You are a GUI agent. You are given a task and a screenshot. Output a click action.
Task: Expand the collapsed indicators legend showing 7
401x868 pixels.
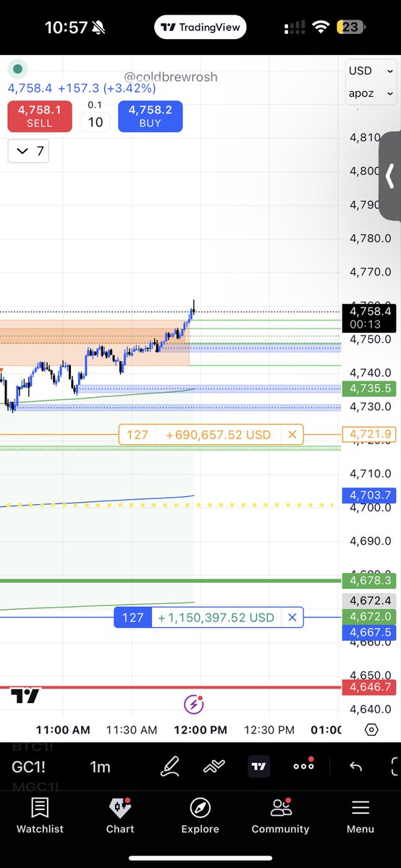(29, 151)
